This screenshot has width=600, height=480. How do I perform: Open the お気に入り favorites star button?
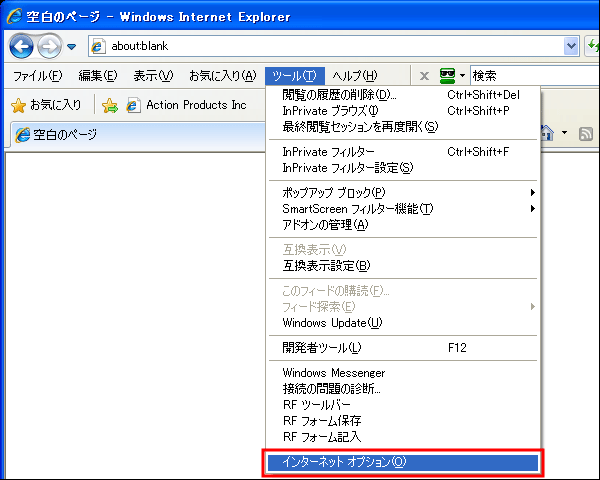pyautogui.click(x=46, y=105)
